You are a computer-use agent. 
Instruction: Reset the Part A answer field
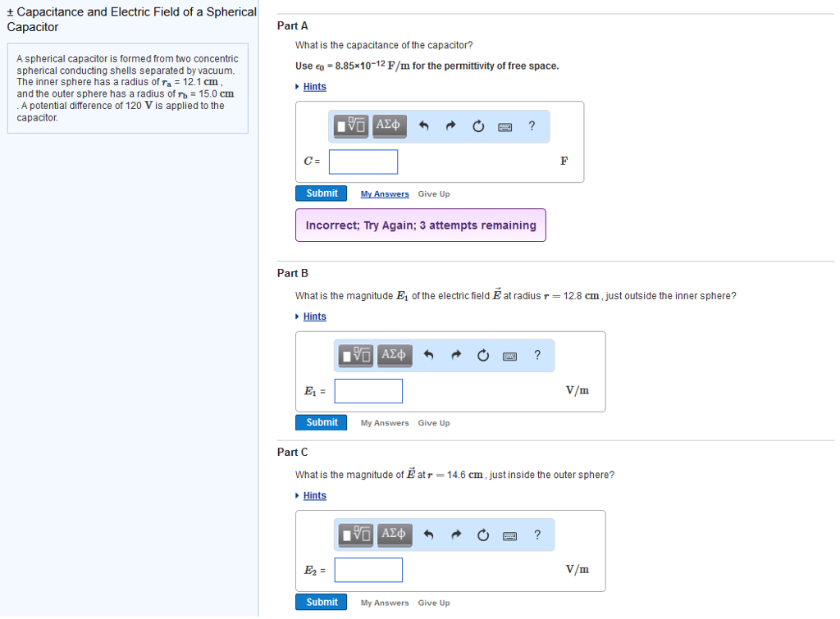click(x=478, y=125)
